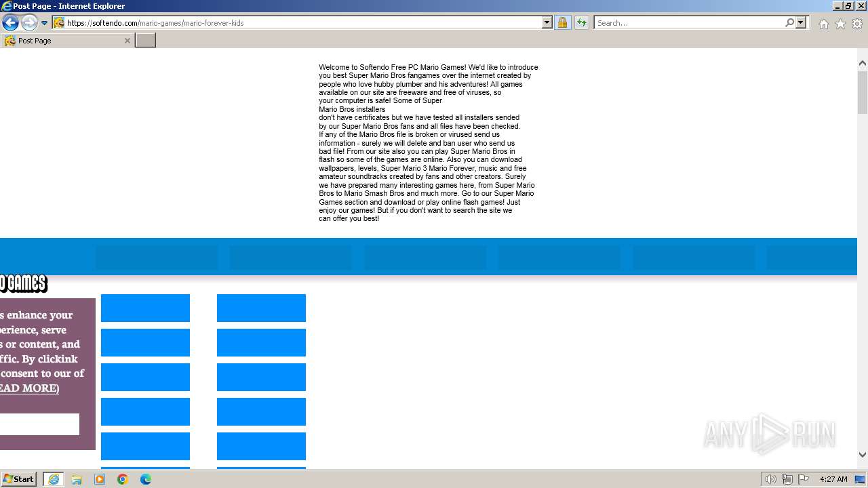Screen dimensions: 868x488
Task: Click the page scrollbar down arrow
Action: [863, 455]
